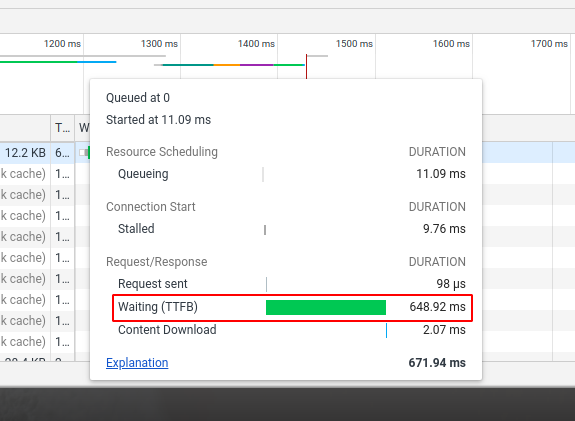575x421 pixels.
Task: Select the Queued at 0 text
Action: point(138,98)
